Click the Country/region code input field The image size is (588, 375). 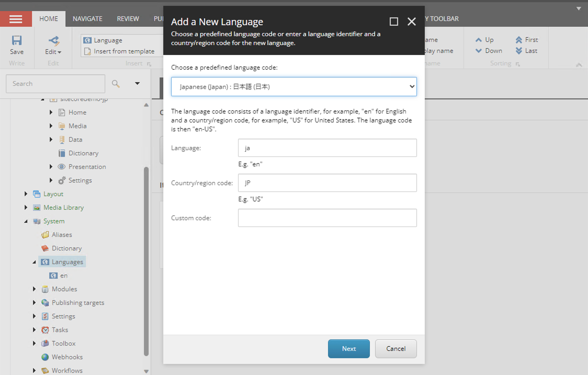coord(327,183)
